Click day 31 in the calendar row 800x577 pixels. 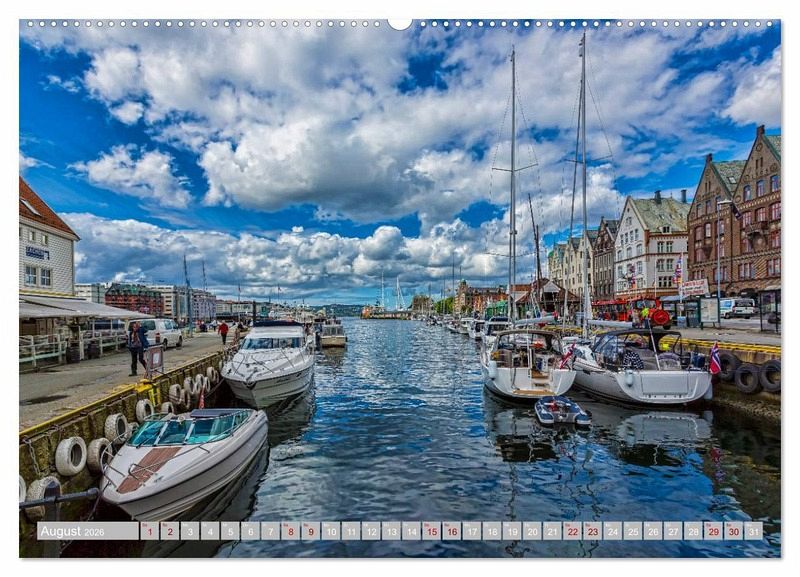tap(753, 531)
